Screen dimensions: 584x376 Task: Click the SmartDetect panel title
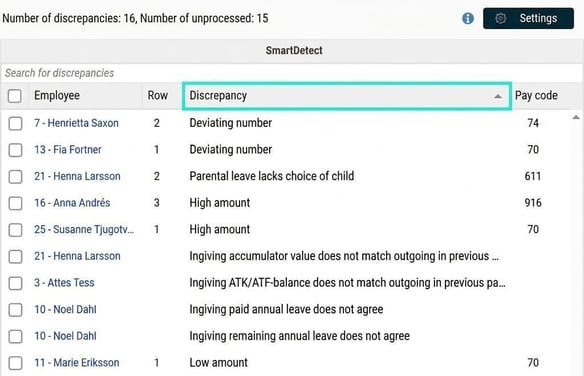[294, 50]
